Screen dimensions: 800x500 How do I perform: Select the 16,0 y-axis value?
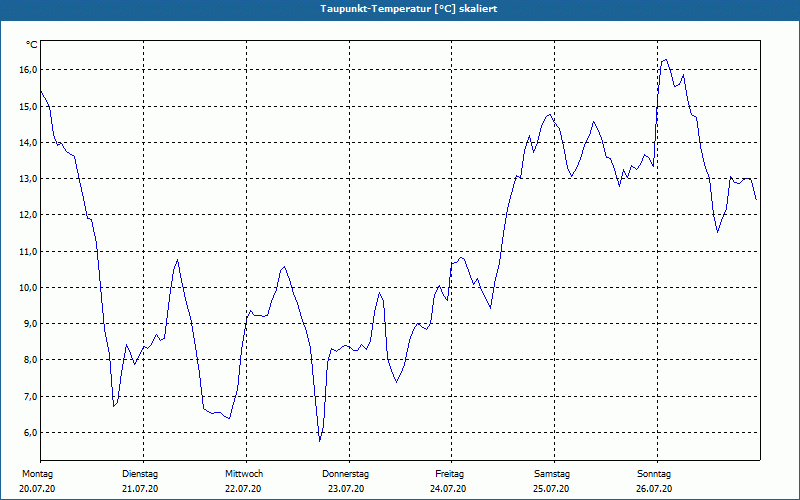tap(28, 70)
